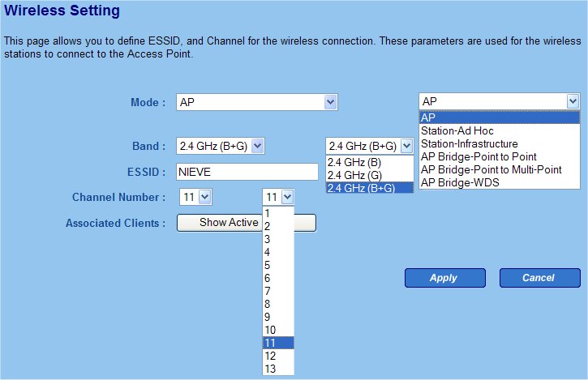Collapse the expanded AP mode list arrow
This screenshot has height=380, width=588.
tap(573, 101)
